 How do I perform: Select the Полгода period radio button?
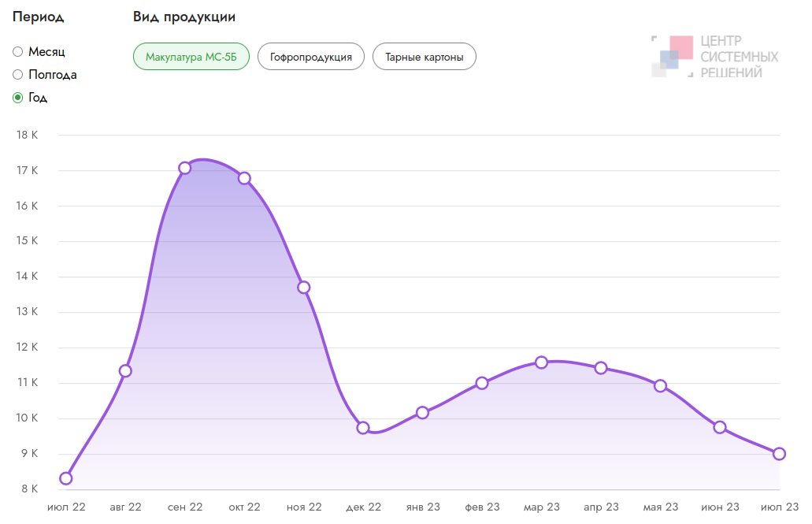18,75
